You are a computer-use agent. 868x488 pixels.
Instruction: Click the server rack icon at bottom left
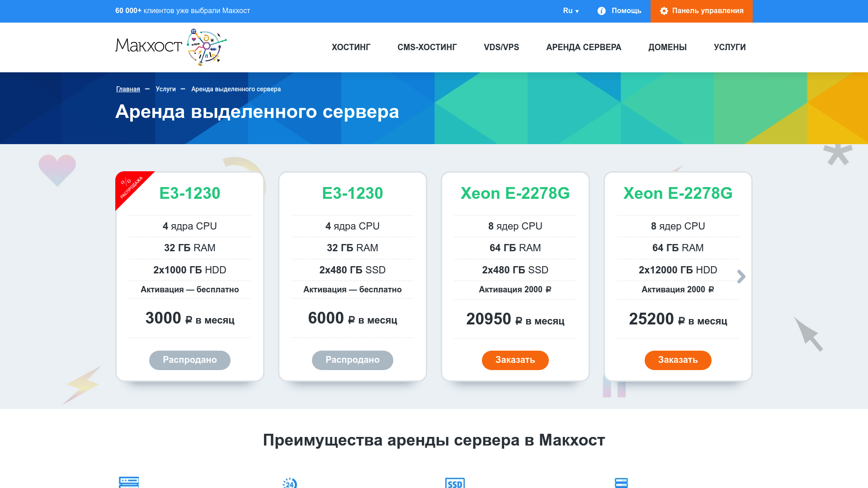click(129, 482)
